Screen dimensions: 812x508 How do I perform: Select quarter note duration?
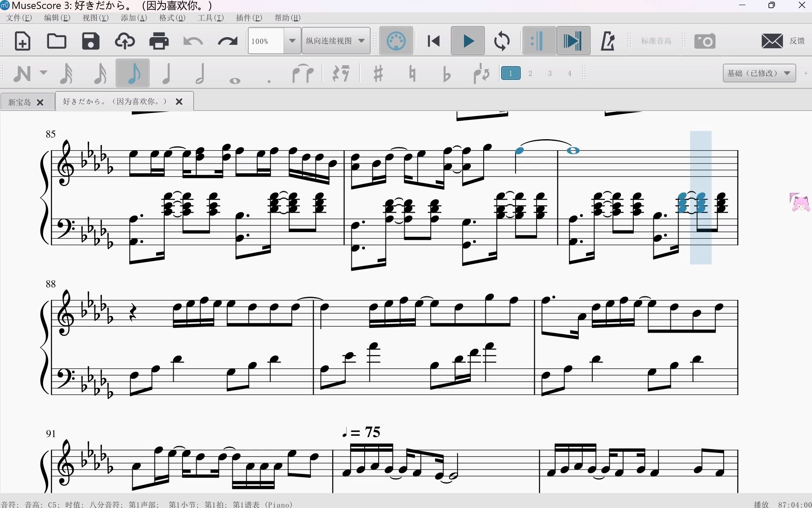pyautogui.click(x=166, y=73)
